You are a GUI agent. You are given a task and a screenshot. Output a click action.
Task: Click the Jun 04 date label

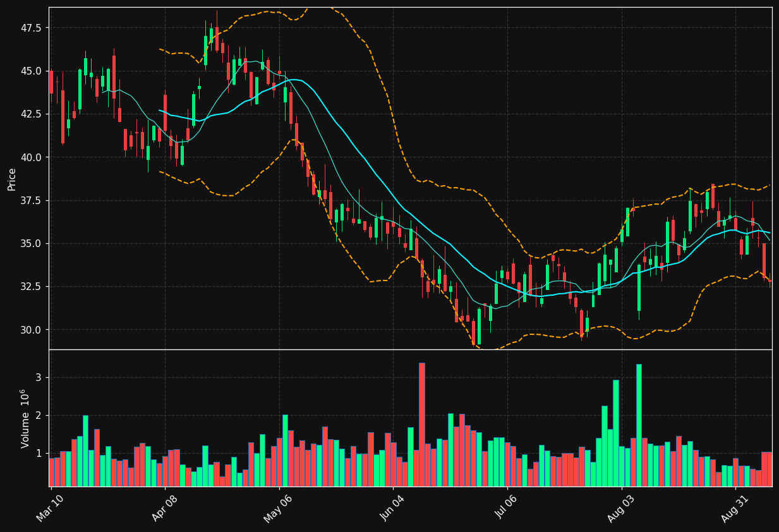(x=392, y=509)
